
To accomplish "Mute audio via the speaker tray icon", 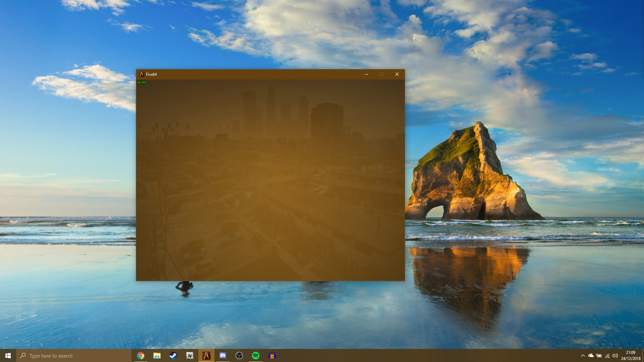I will (615, 356).
